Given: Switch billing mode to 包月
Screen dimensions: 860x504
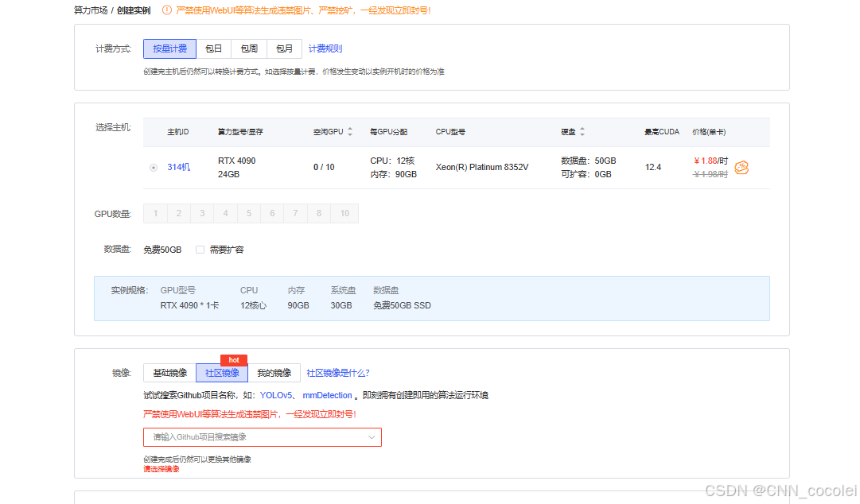Looking at the screenshot, I should 284,48.
